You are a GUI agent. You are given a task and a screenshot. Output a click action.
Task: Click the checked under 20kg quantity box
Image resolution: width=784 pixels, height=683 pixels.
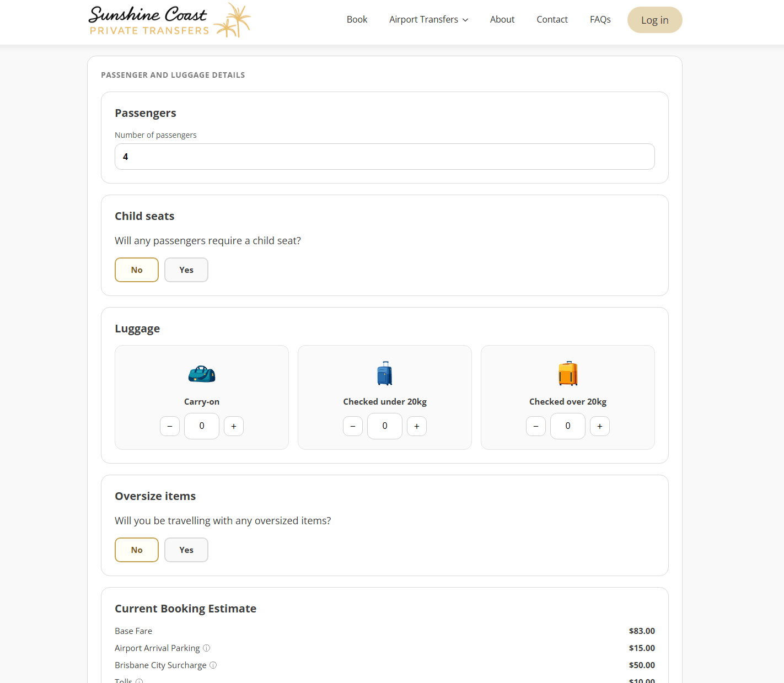point(385,426)
